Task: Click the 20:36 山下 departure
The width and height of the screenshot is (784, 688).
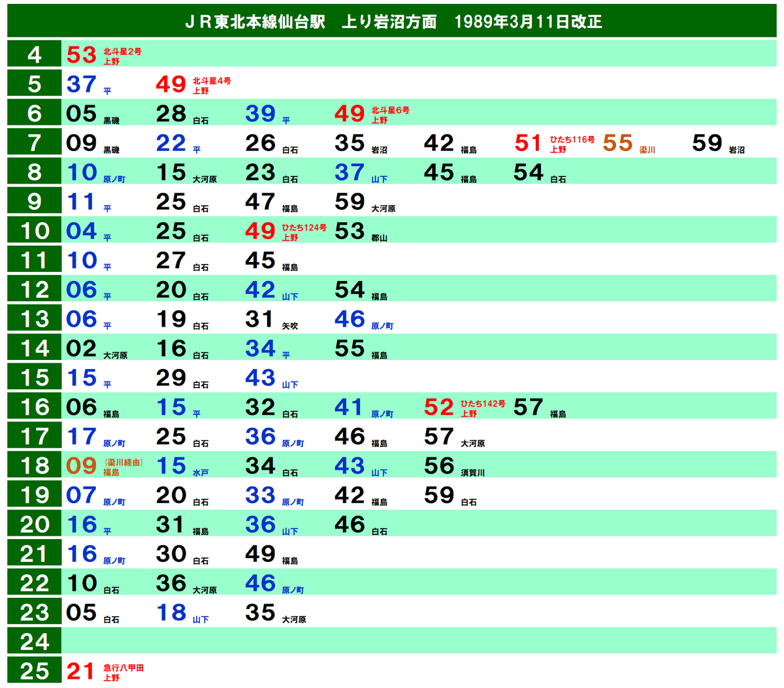Action: pyautogui.click(x=272, y=525)
